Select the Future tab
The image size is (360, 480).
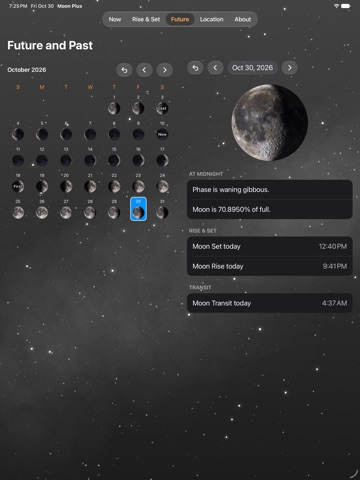point(180,19)
